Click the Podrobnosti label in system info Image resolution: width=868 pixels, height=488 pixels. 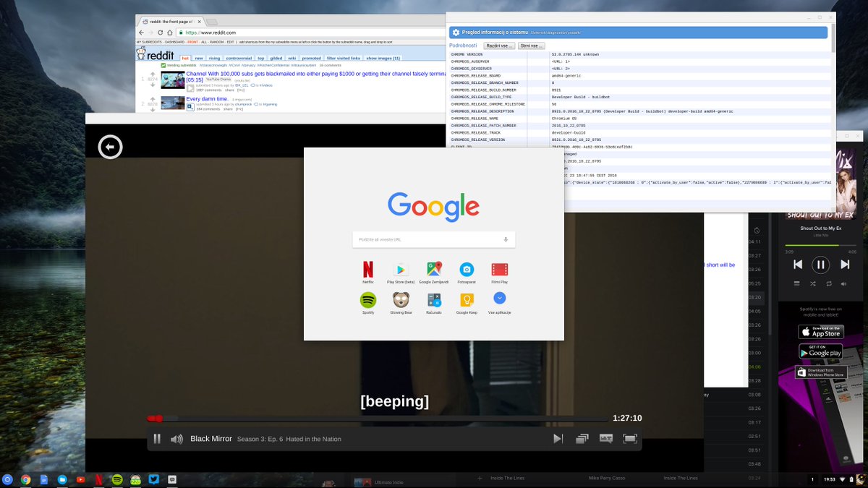pyautogui.click(x=463, y=46)
